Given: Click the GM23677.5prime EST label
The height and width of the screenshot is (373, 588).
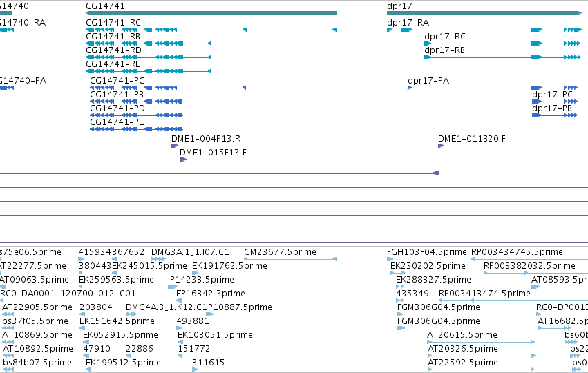Looking at the screenshot, I should point(280,252).
